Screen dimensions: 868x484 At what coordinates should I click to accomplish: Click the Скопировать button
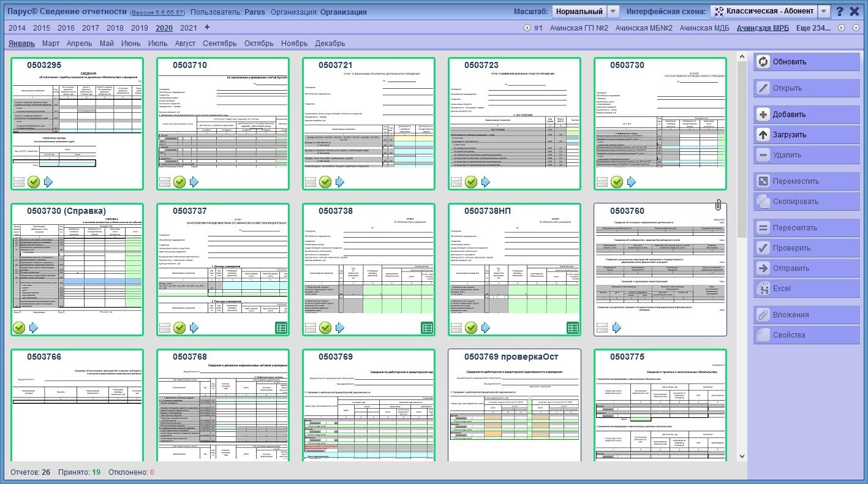pyautogui.click(x=807, y=202)
